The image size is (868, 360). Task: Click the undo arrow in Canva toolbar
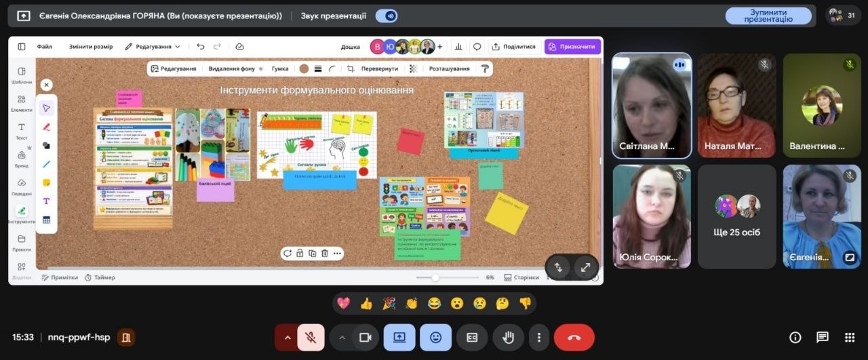201,47
